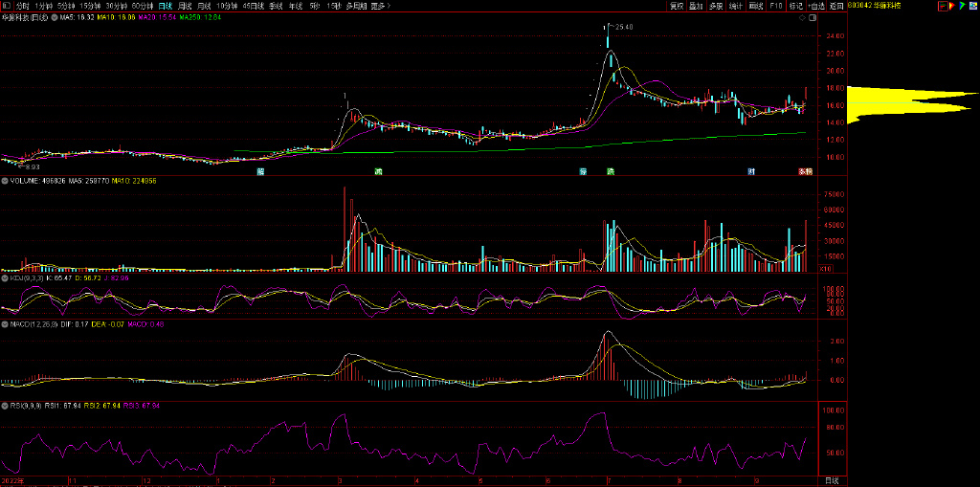
Task: Click the panel layout icon at top-left
Action: (x=7, y=6)
